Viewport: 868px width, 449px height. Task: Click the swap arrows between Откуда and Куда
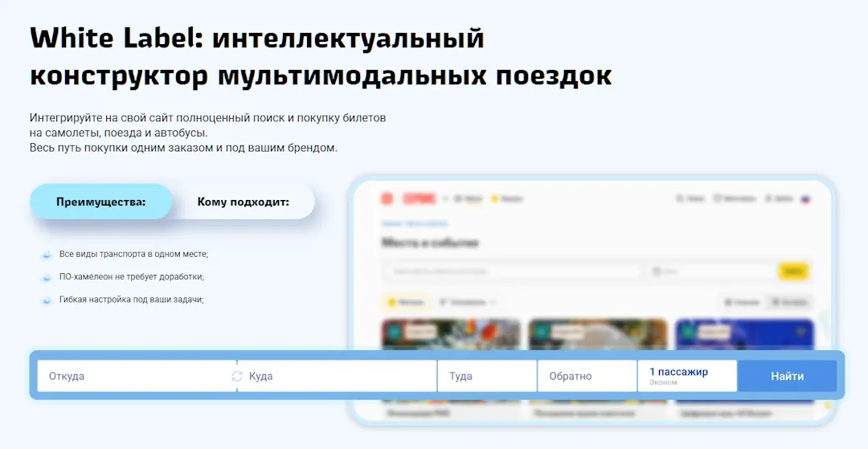pos(237,376)
